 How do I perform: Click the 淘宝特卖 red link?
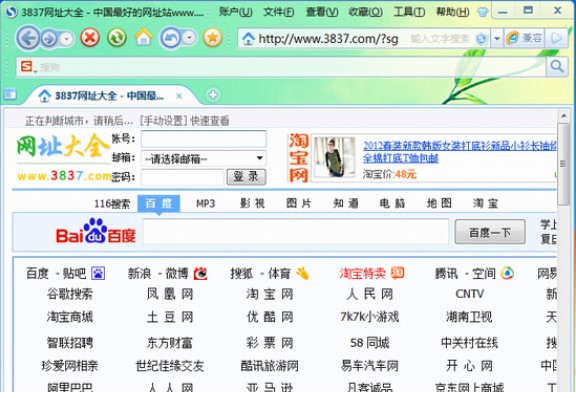coord(362,273)
